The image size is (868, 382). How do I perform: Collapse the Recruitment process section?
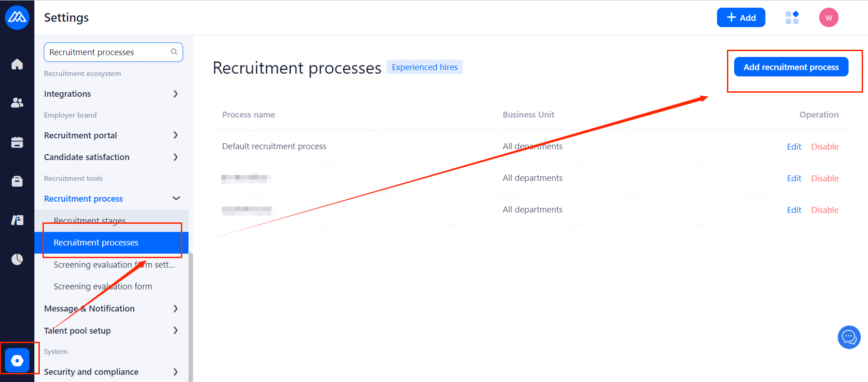coord(176,198)
